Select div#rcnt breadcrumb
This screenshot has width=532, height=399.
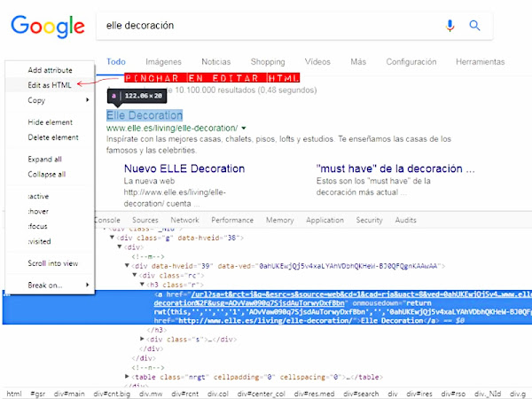[x=184, y=394]
